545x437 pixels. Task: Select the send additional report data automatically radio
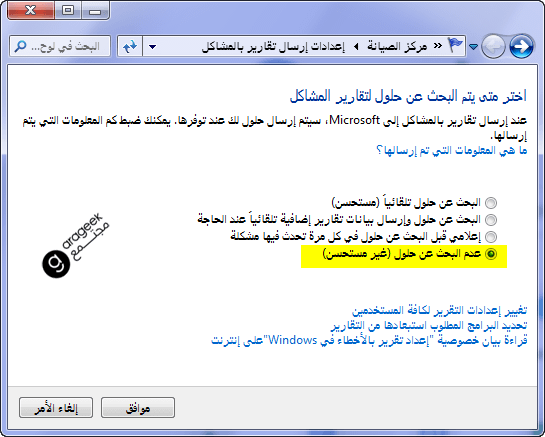[491, 220]
